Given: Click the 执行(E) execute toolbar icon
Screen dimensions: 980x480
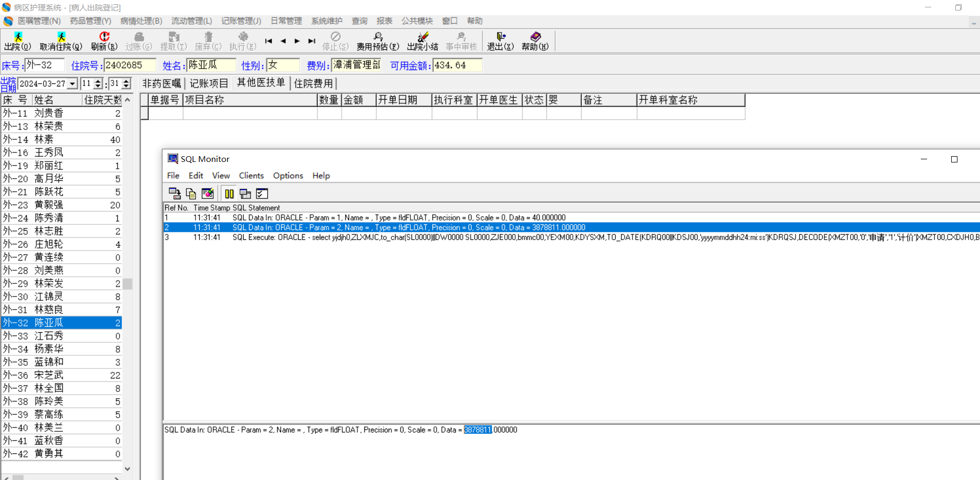Looking at the screenshot, I should 243,41.
